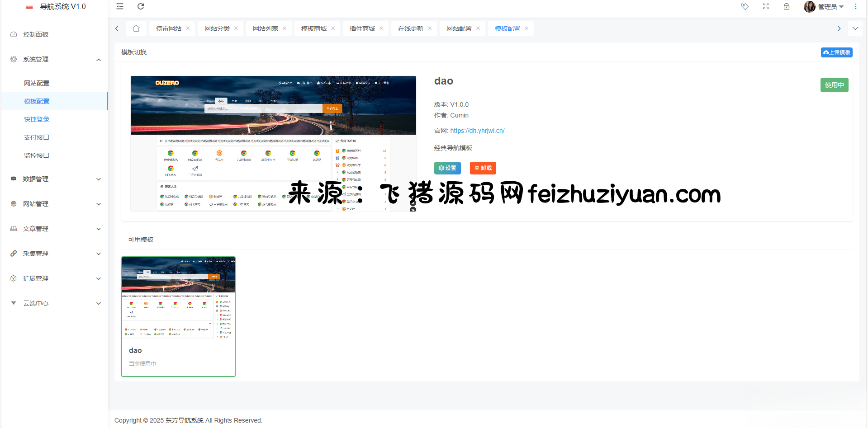
Task: Open the https://dh.yhrjwl.cn/ official site link
Action: click(477, 131)
